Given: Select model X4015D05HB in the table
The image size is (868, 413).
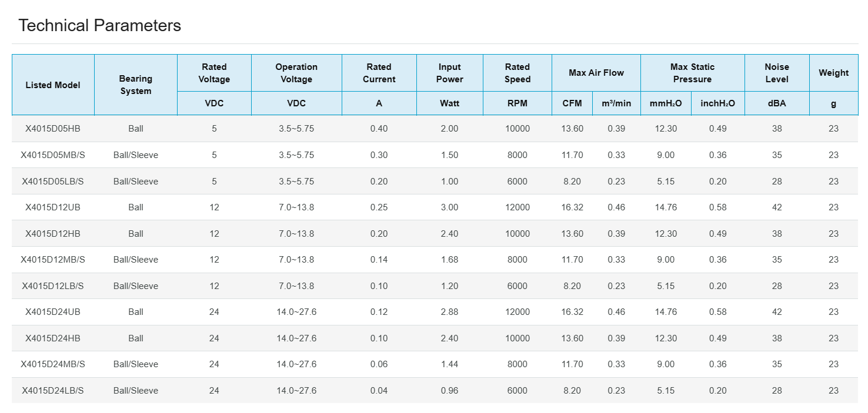Looking at the screenshot, I should point(53,129).
